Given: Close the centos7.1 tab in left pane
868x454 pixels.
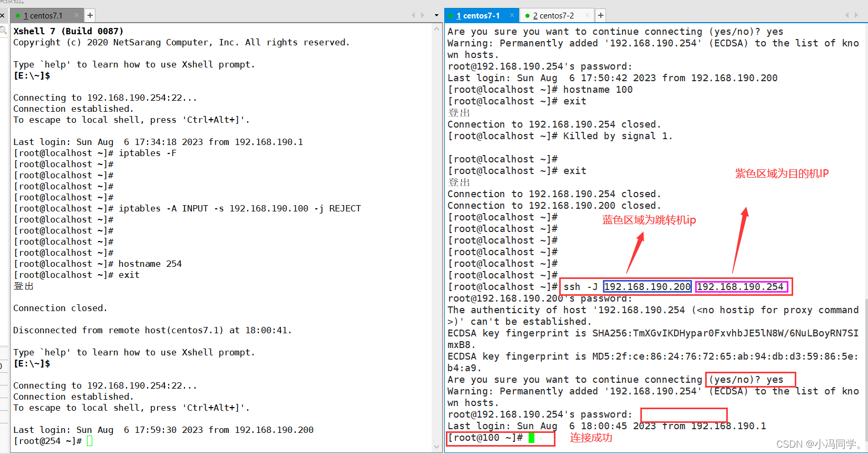Looking at the screenshot, I should click(76, 15).
